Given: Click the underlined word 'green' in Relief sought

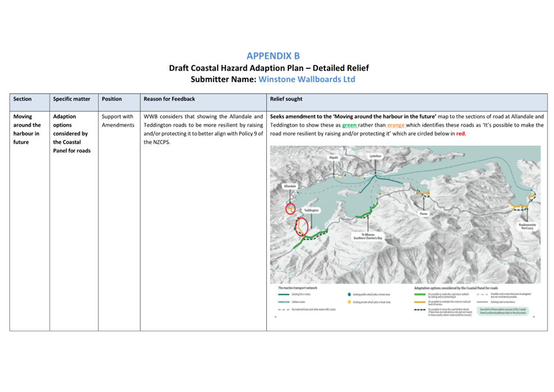Looking at the screenshot, I should coord(349,125).
